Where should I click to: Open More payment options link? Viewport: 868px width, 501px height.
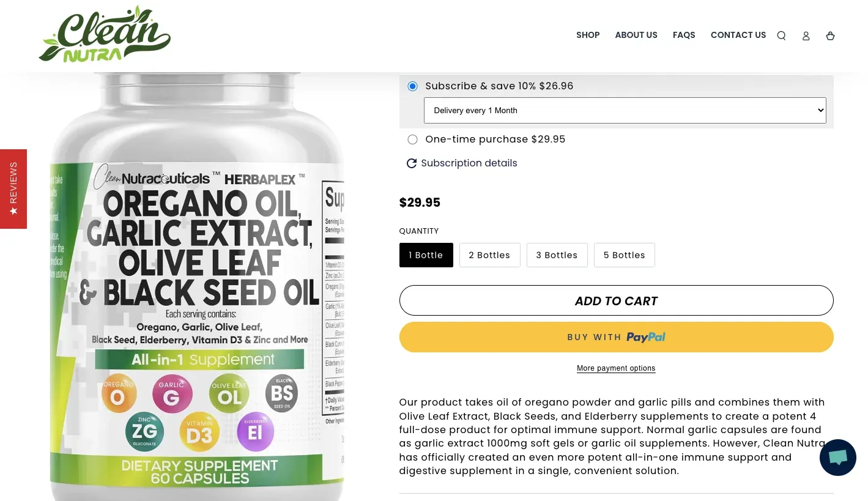616,368
